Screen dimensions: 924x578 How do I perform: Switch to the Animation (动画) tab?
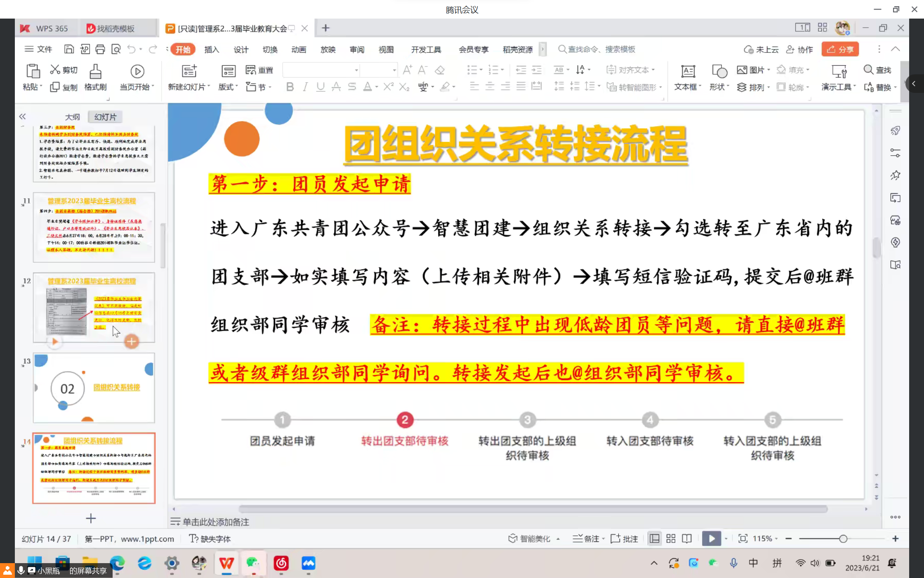[x=299, y=50]
